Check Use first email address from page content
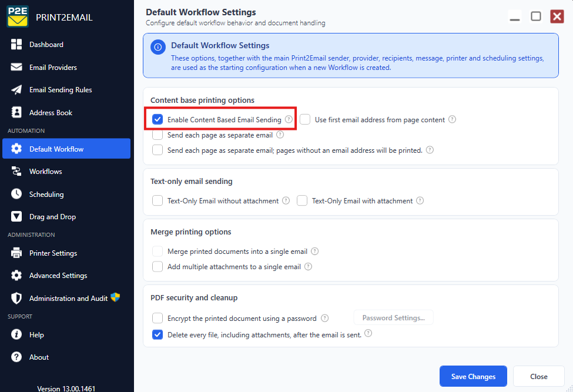The image size is (573, 392). coord(305,119)
